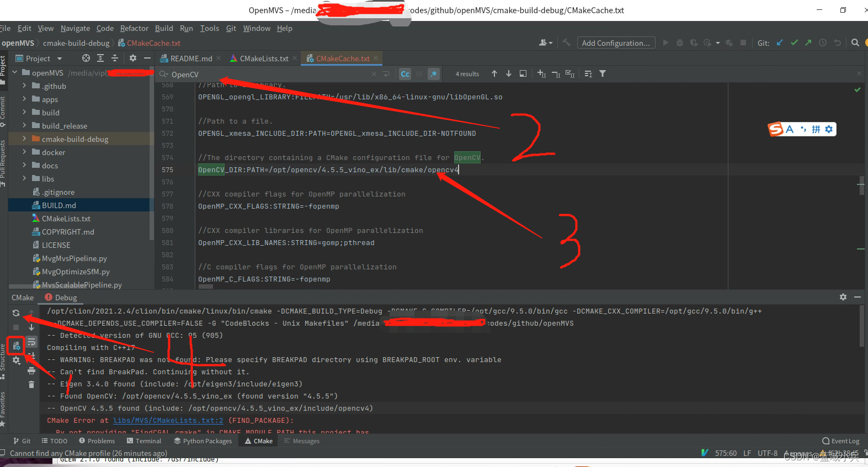This screenshot has width=868, height=467.
Task: Toggle Regex option in search bar
Action: pyautogui.click(x=434, y=74)
